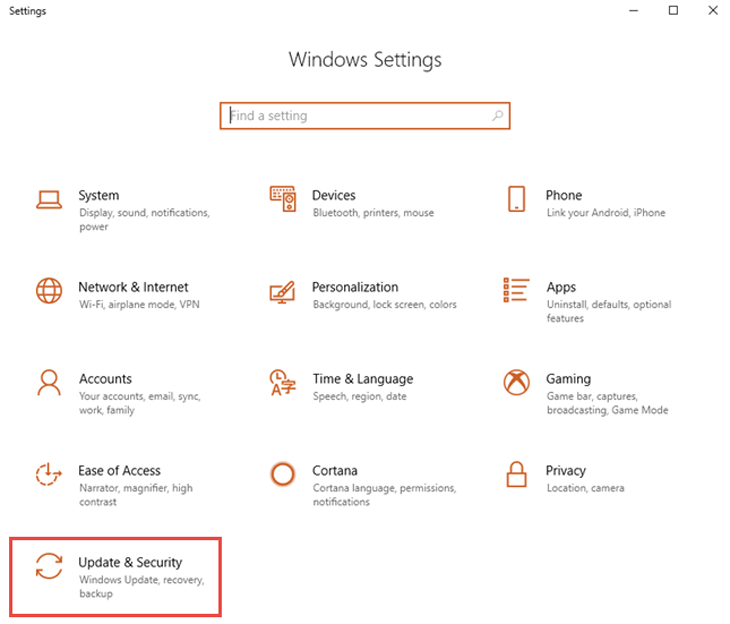
Task: Select the Update & Security refresh icon
Action: (49, 566)
